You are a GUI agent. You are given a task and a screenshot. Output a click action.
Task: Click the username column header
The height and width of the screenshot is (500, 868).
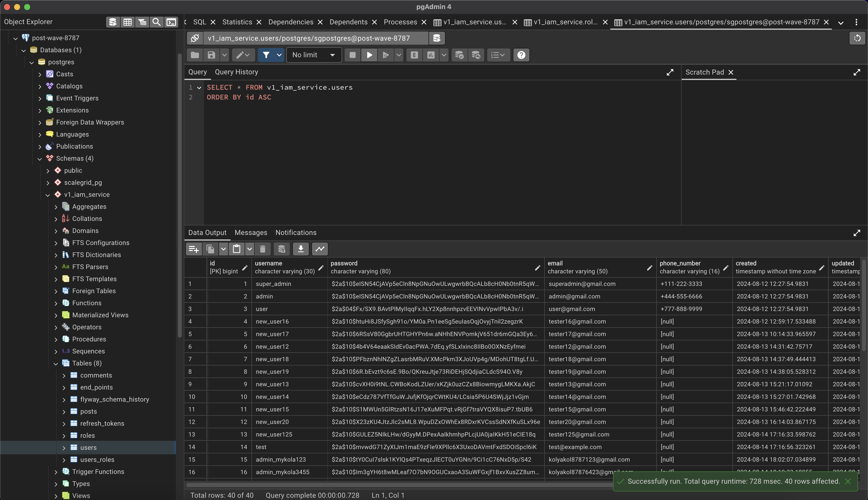click(289, 268)
